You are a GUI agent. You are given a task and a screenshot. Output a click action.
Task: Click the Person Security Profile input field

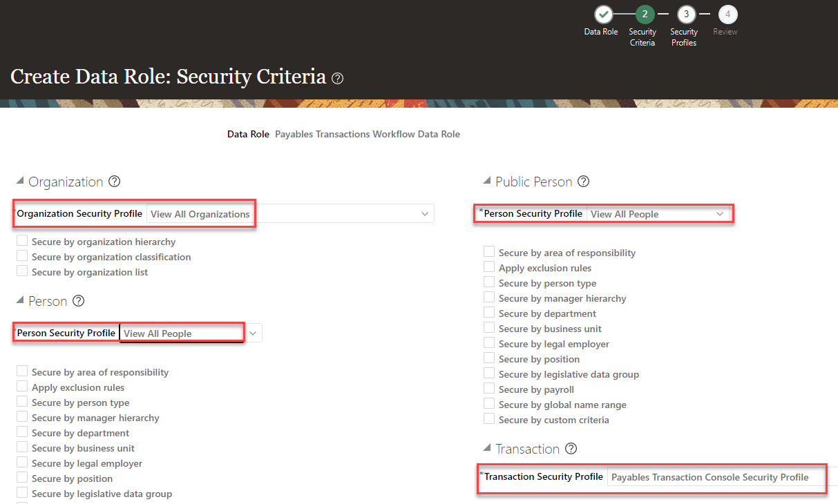click(182, 333)
